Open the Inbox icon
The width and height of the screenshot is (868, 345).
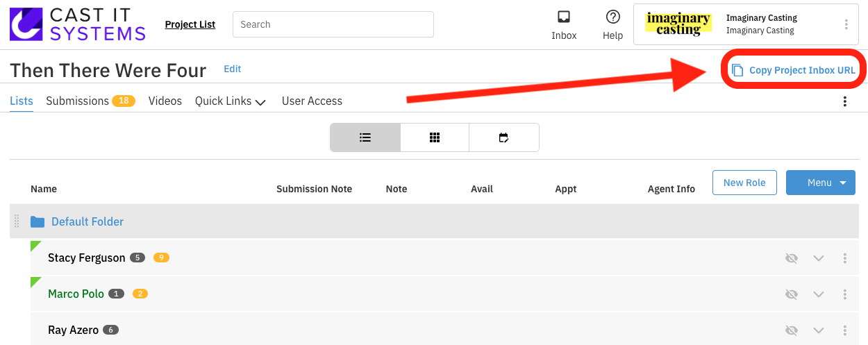(x=564, y=17)
